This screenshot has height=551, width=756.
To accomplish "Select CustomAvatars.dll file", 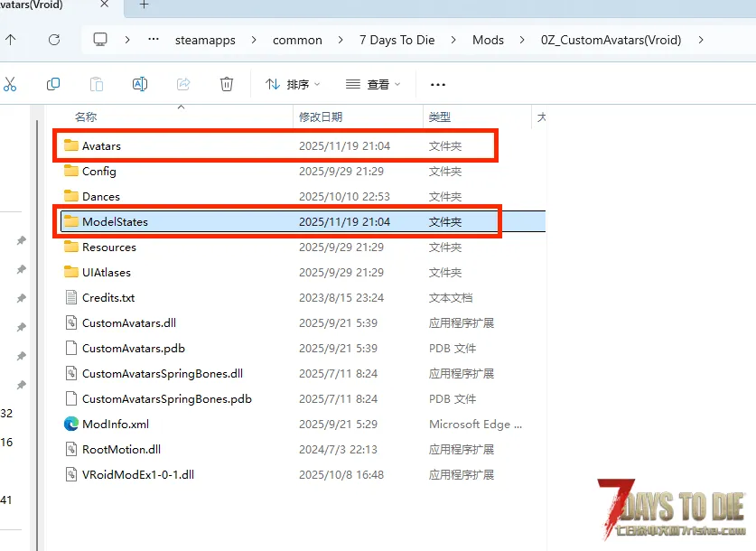I will pyautogui.click(x=126, y=322).
